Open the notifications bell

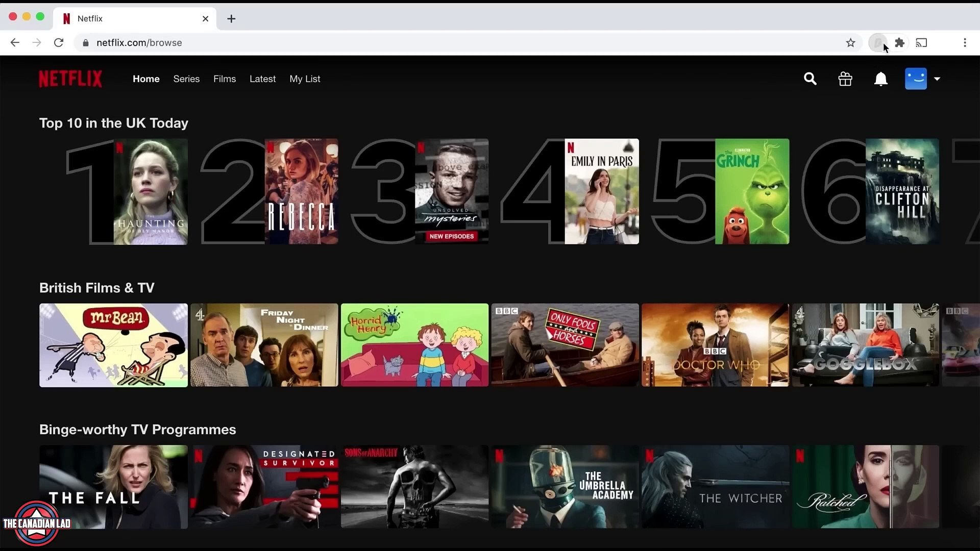(x=881, y=79)
